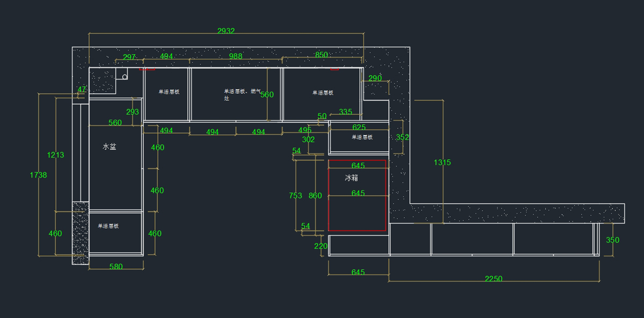Select the 988 dimension text
644x318 pixels.
tap(236, 56)
